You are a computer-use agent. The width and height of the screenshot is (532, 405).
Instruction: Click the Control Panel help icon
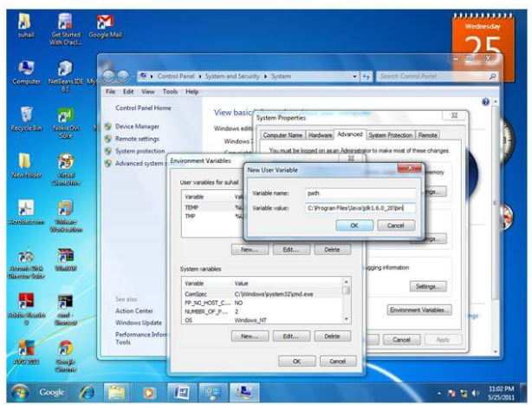pyautogui.click(x=485, y=101)
